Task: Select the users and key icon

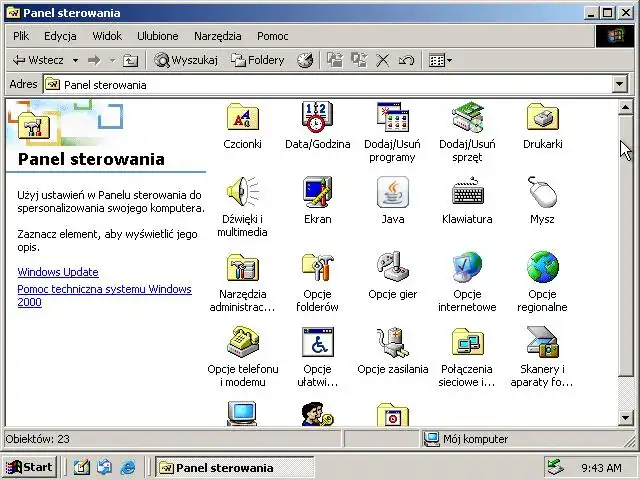Action: point(317,414)
